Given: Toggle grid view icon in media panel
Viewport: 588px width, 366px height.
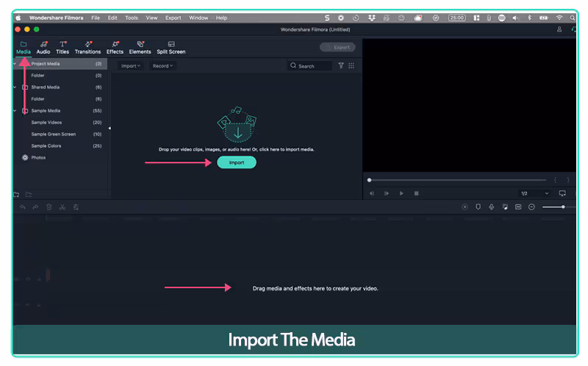Looking at the screenshot, I should point(351,65).
